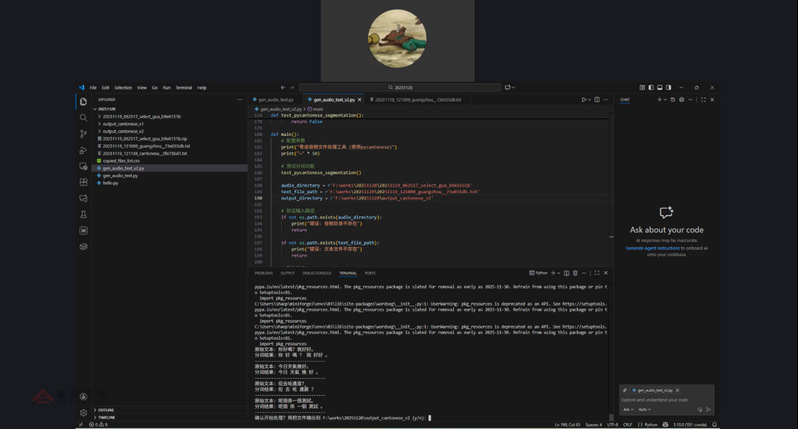Screen dimensions: 798x429
Task: Expand the output_cantonese_v1 folder
Action: pyautogui.click(x=122, y=124)
